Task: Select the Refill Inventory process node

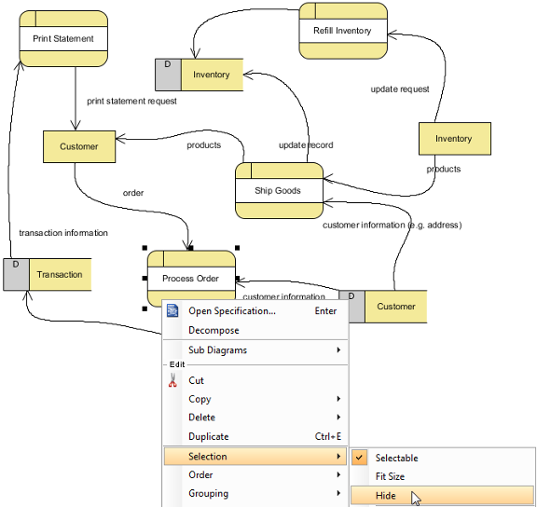Action: click(343, 31)
